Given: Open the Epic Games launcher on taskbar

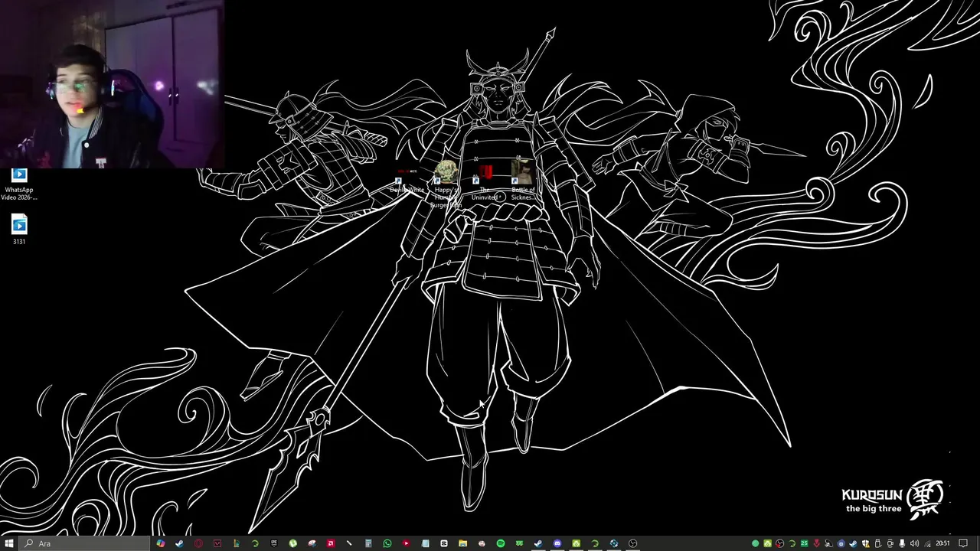Looking at the screenshot, I should pyautogui.click(x=274, y=543).
